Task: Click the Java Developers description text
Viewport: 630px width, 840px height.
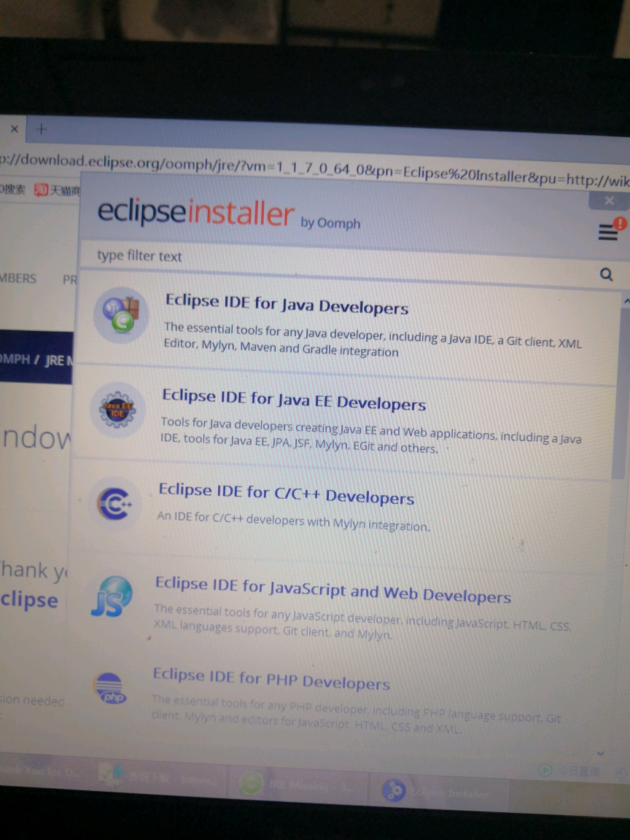Action: coord(372,340)
